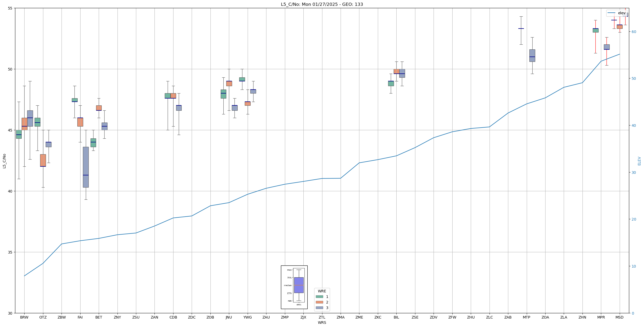Click the CDB x-axis tick label
The height and width of the screenshot is (327, 644).
click(x=173, y=317)
